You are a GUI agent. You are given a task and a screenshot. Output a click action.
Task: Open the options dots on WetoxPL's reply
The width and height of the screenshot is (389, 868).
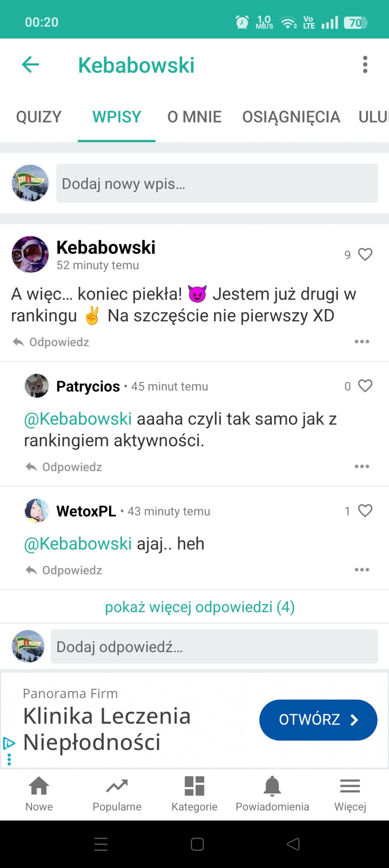(362, 570)
